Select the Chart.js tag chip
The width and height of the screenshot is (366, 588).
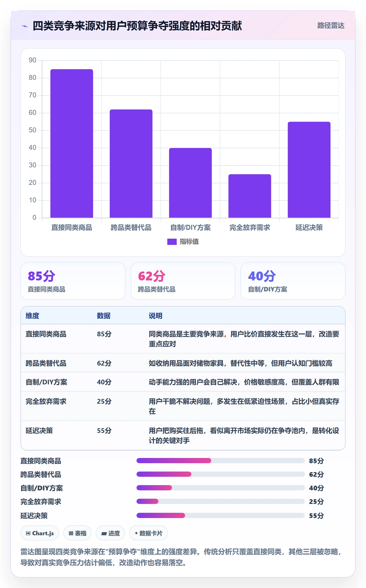[40, 533]
